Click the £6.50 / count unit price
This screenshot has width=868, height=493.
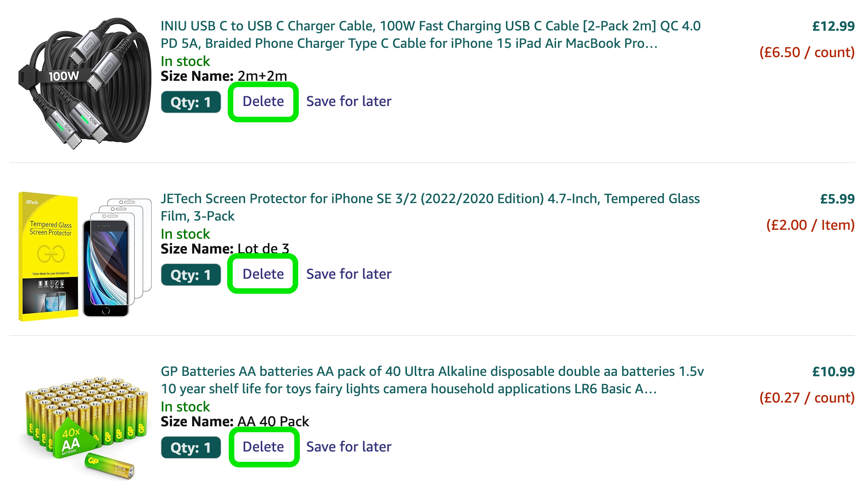point(807,52)
